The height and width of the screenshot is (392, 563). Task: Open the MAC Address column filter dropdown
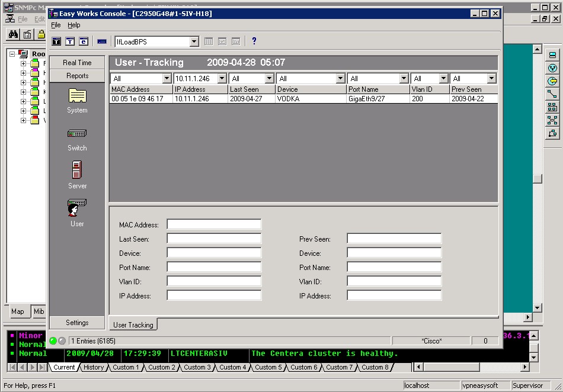[x=167, y=78]
